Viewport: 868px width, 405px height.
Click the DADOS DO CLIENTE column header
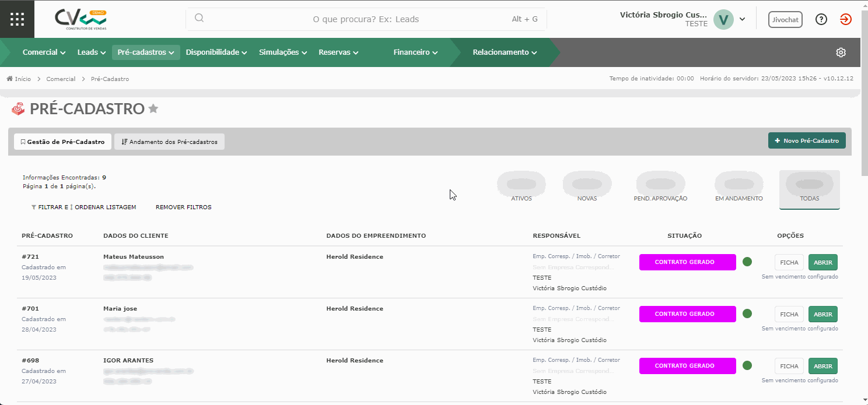[x=136, y=235]
